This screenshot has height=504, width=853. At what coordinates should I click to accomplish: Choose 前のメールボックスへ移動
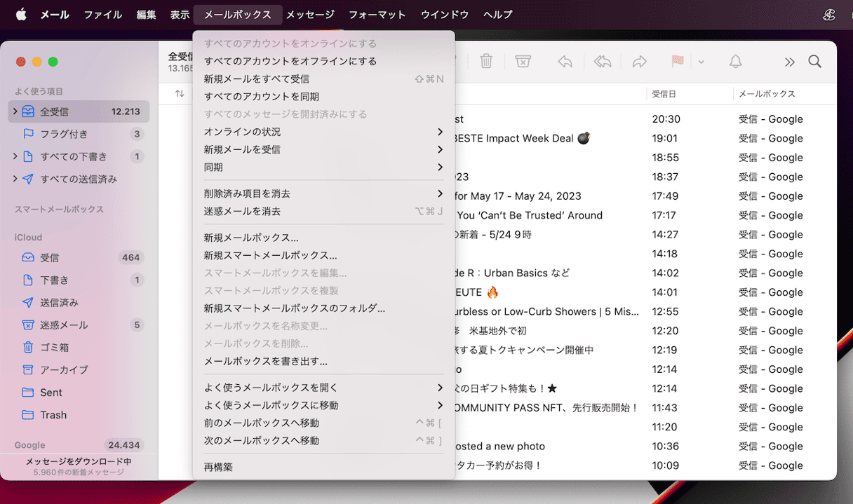tap(323, 423)
